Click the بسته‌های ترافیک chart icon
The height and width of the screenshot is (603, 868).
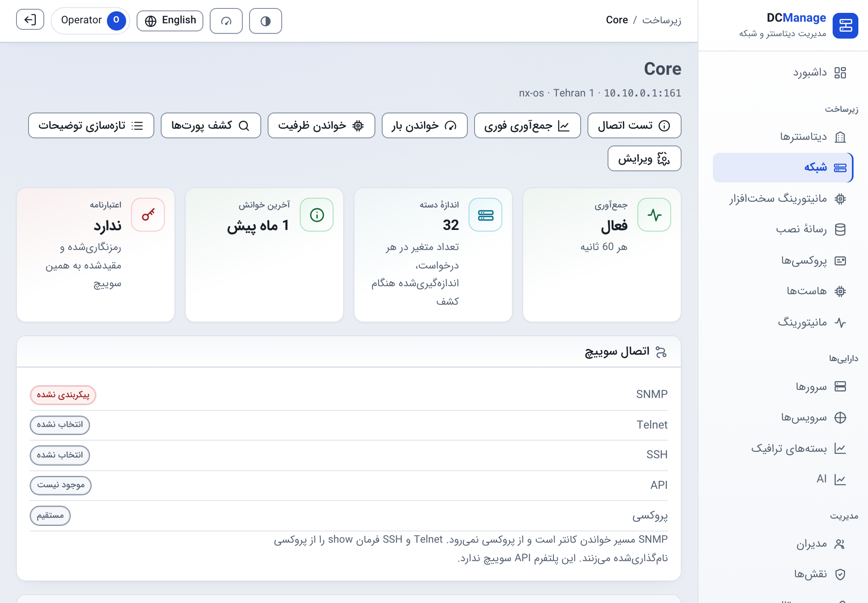(x=840, y=449)
